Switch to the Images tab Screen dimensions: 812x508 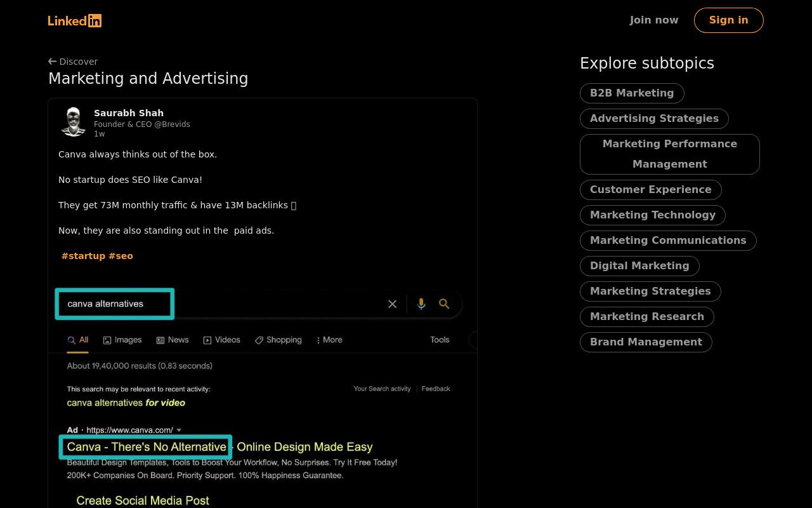tap(122, 340)
